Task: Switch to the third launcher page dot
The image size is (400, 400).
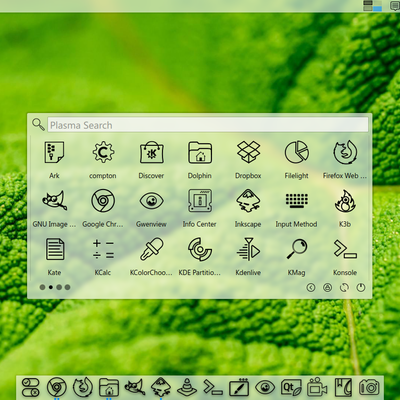Action: [x=59, y=287]
